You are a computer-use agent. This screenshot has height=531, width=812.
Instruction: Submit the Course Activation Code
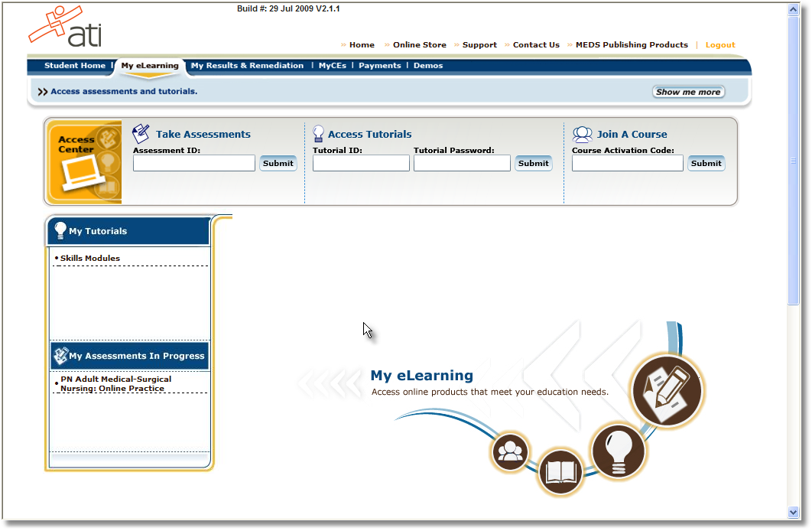tap(706, 163)
